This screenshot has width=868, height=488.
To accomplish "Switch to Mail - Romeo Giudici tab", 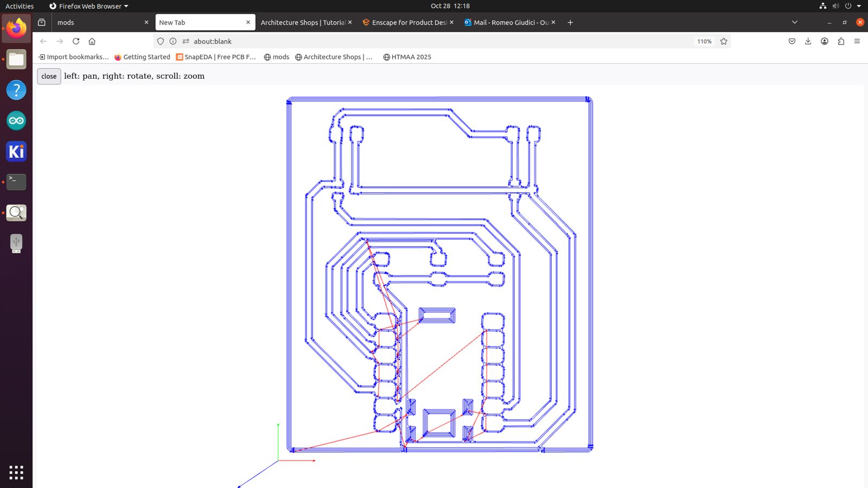I will coord(510,22).
